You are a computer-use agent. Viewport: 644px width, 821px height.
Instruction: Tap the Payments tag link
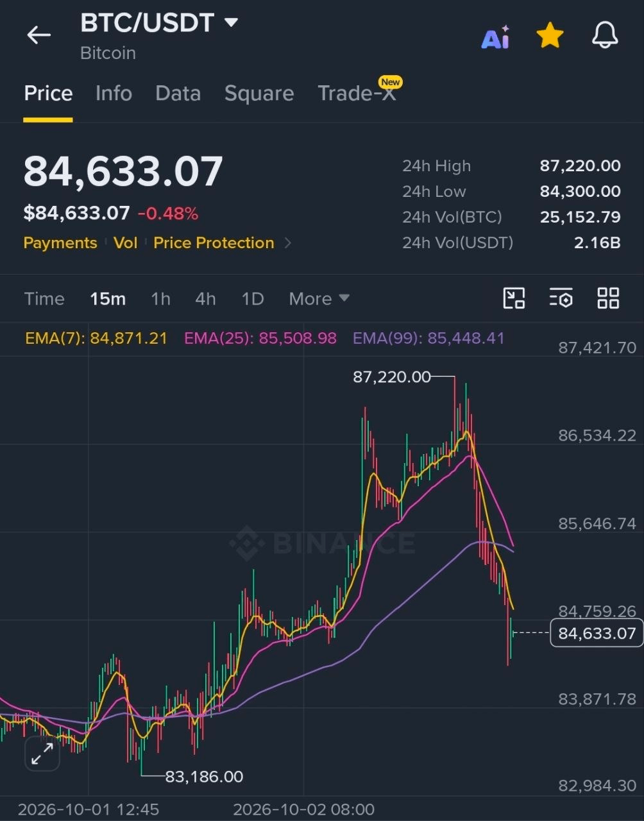pos(60,243)
